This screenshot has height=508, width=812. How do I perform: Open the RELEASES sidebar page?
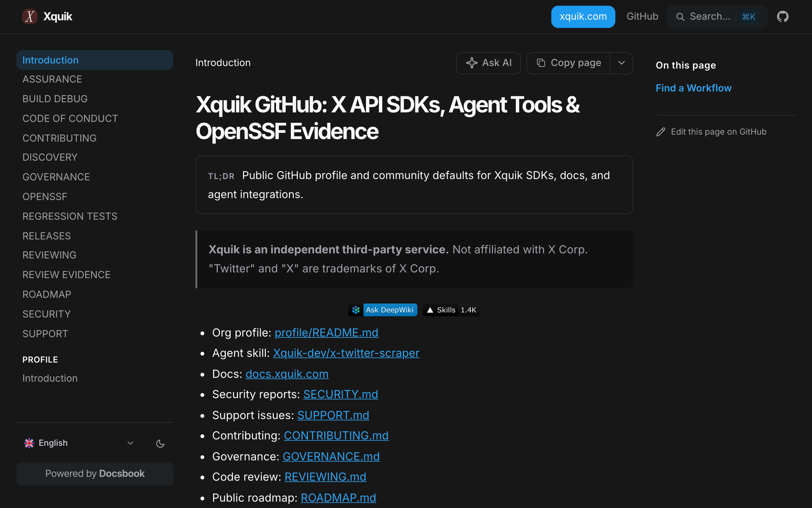(47, 236)
